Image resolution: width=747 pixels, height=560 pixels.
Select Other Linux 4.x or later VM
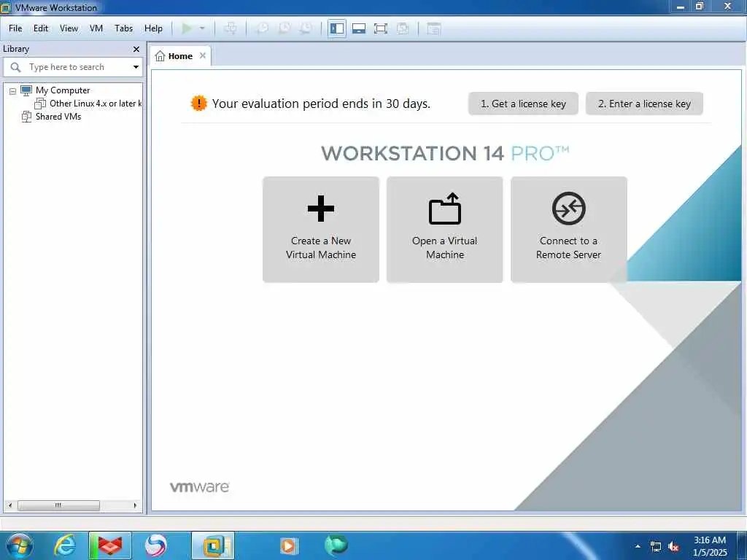click(96, 104)
